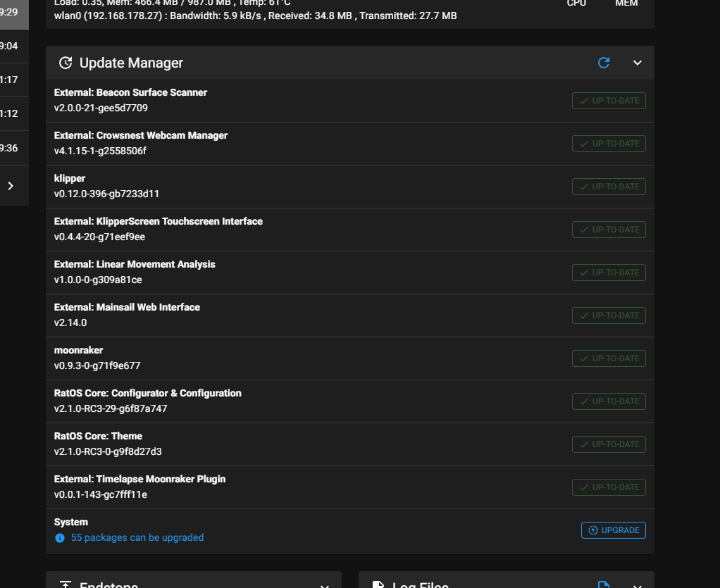720x588 pixels.
Task: Click the External: Mainsail Web Interface title
Action: point(128,307)
